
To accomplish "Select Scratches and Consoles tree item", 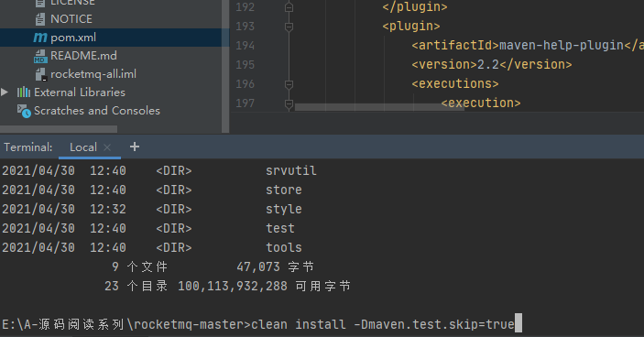I will pyautogui.click(x=97, y=111).
